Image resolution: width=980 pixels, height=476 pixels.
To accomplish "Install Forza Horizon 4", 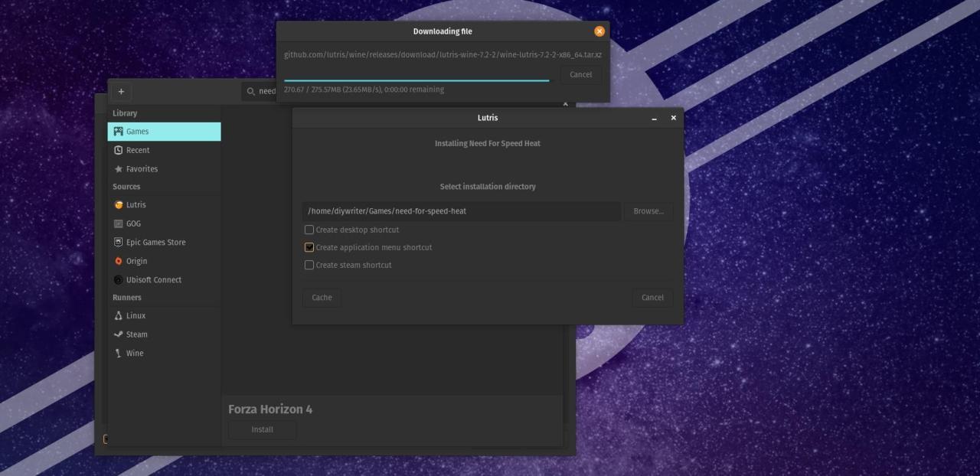I will coord(262,429).
